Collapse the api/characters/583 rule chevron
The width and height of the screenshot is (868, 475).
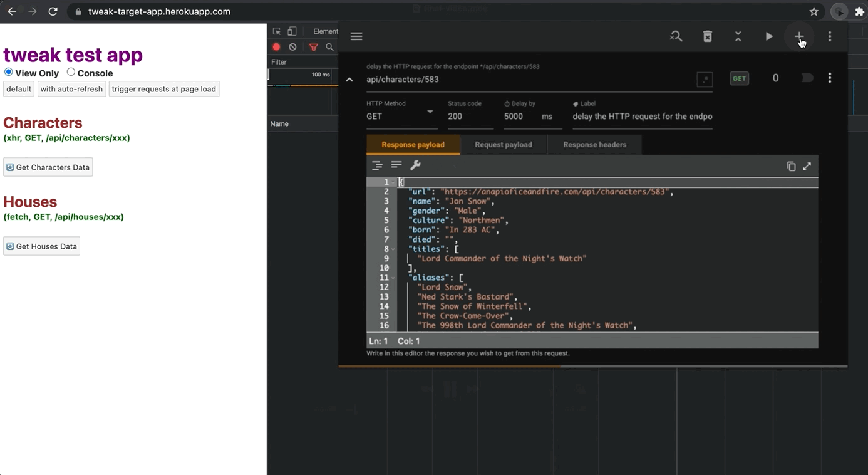point(349,80)
